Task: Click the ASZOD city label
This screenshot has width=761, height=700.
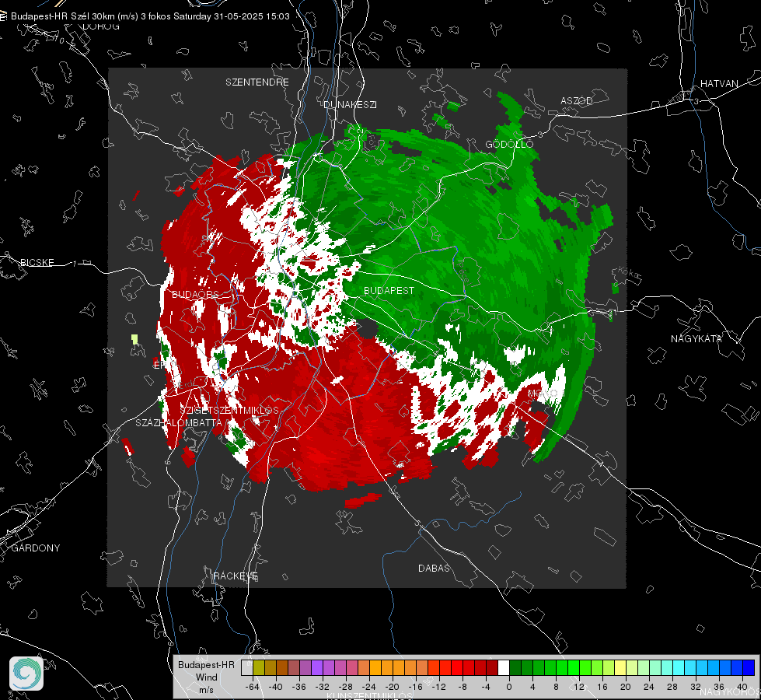Action: pyautogui.click(x=577, y=100)
